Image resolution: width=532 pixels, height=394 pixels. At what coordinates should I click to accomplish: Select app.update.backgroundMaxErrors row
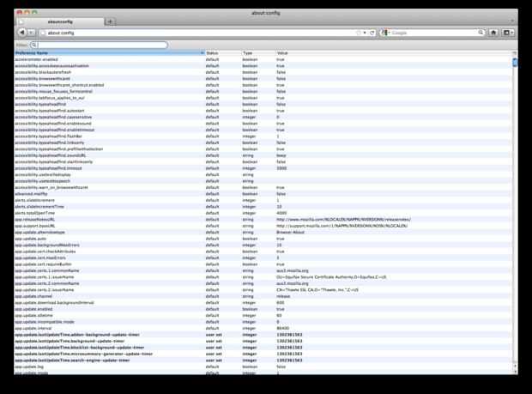coord(263,245)
